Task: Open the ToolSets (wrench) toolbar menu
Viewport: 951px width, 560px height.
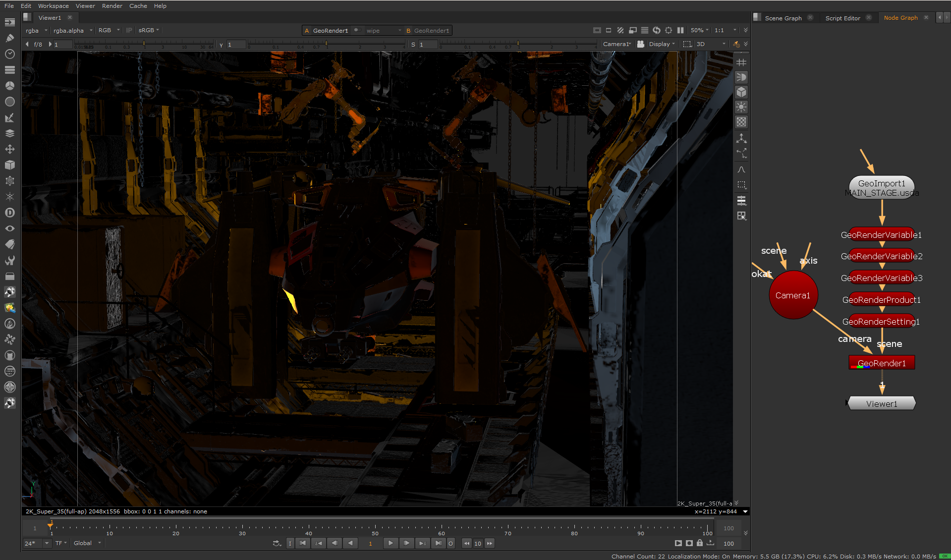Action: pyautogui.click(x=10, y=260)
